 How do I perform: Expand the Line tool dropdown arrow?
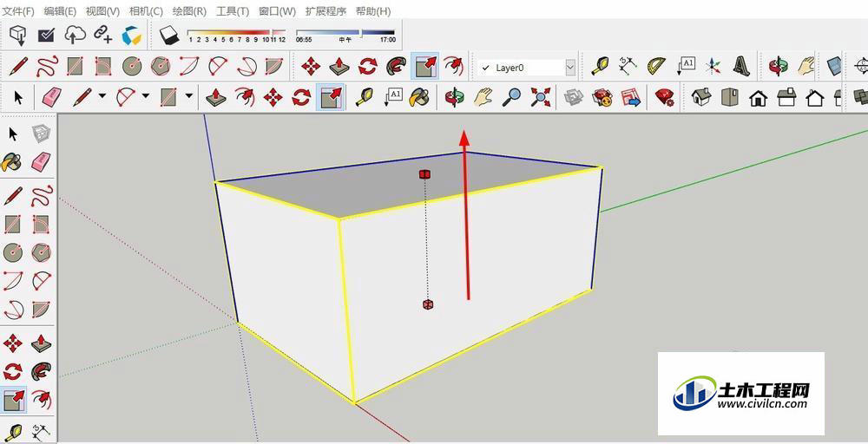[x=102, y=95]
